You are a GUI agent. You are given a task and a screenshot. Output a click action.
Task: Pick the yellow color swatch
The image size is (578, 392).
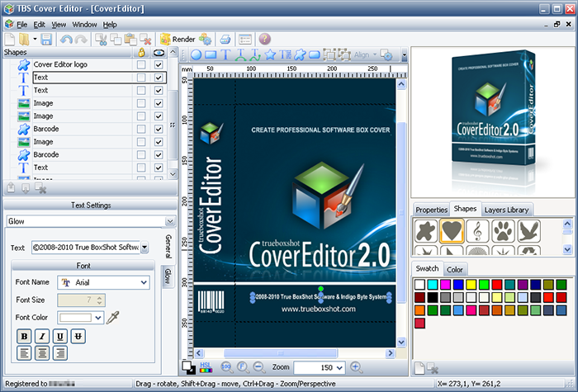coord(471,285)
